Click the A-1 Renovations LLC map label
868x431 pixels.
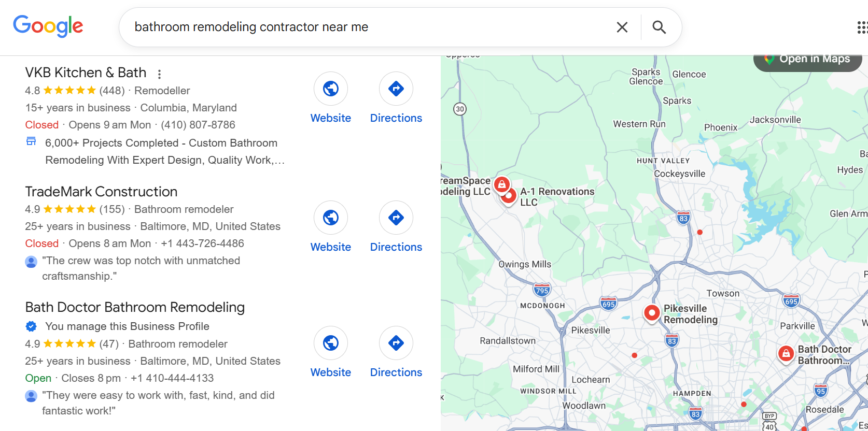click(x=557, y=197)
